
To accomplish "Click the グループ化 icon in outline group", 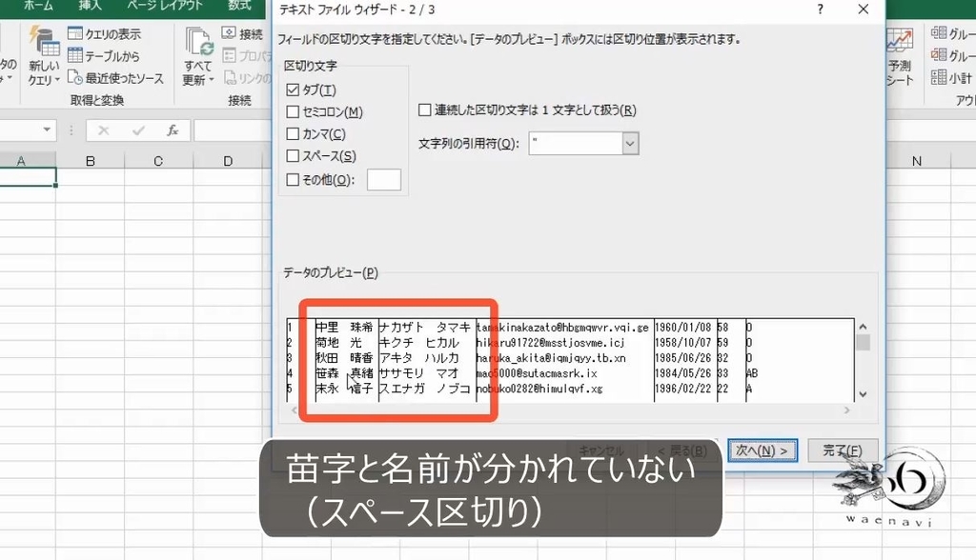I will tap(939, 33).
